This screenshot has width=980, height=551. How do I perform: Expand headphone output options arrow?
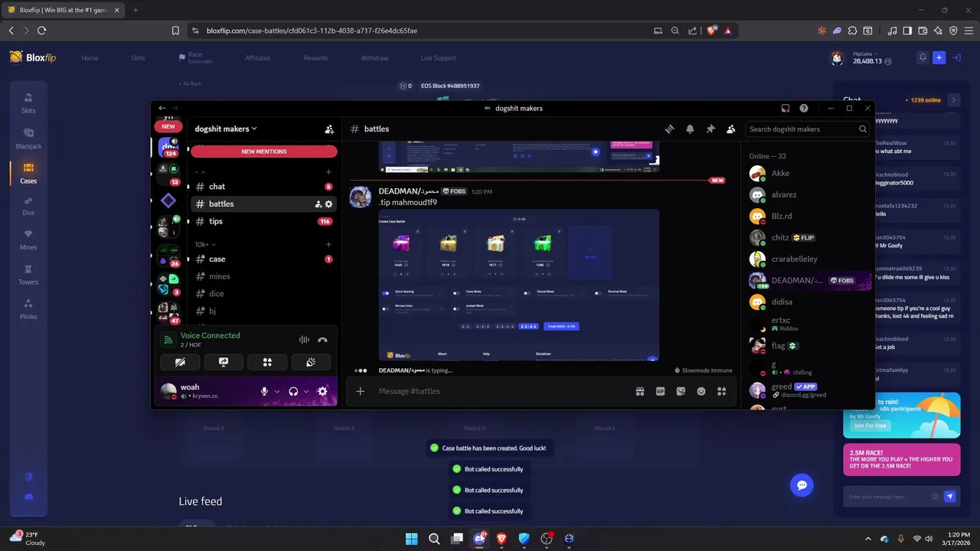[306, 391]
